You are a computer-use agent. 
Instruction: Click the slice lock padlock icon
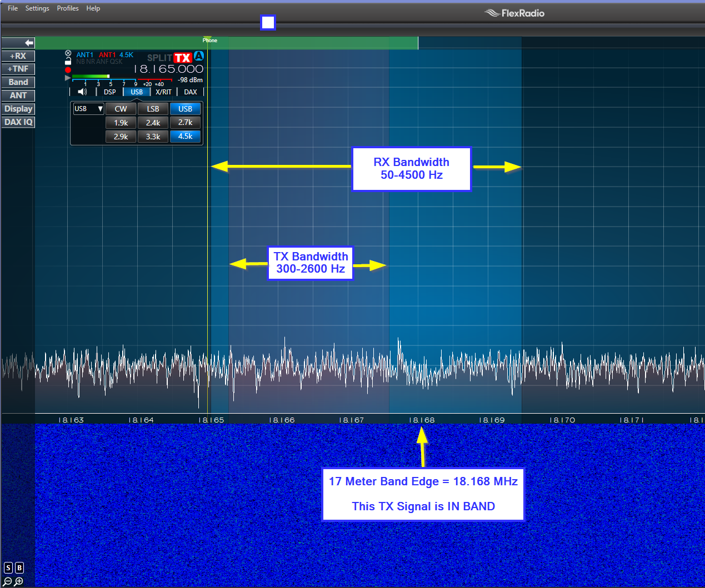coord(68,61)
